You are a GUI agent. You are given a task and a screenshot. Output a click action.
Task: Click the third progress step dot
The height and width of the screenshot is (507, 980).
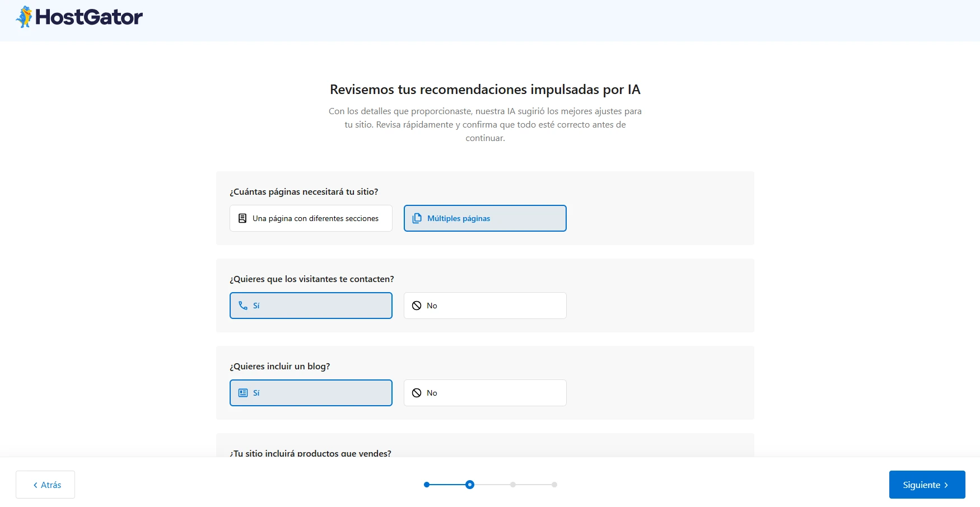point(513,485)
